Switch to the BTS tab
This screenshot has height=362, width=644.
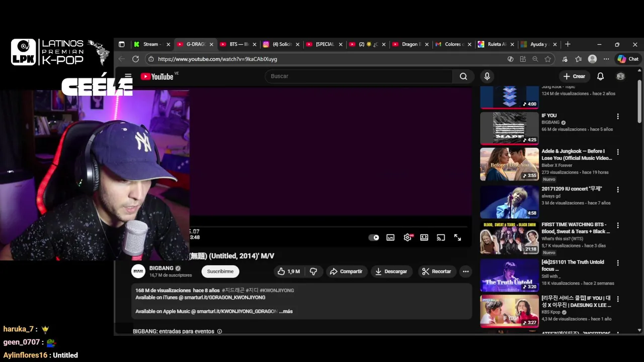tap(237, 44)
